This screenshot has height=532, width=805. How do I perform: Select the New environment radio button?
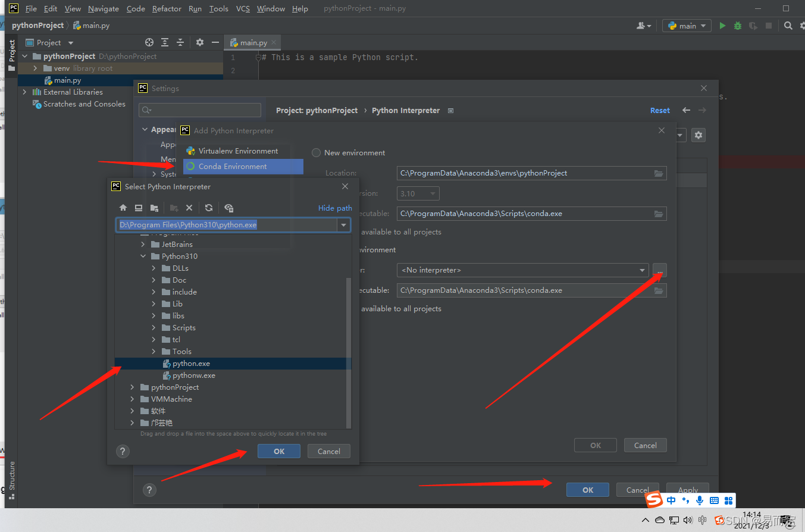click(316, 152)
